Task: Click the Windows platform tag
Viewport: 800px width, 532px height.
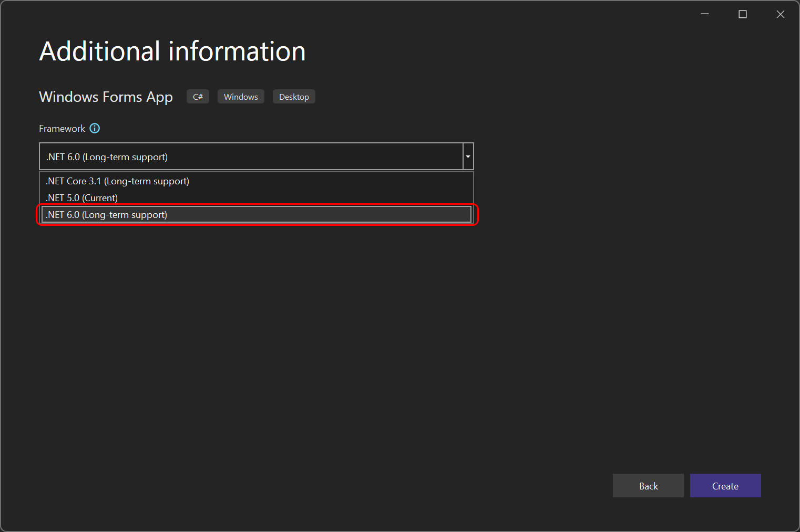Action: [241, 97]
